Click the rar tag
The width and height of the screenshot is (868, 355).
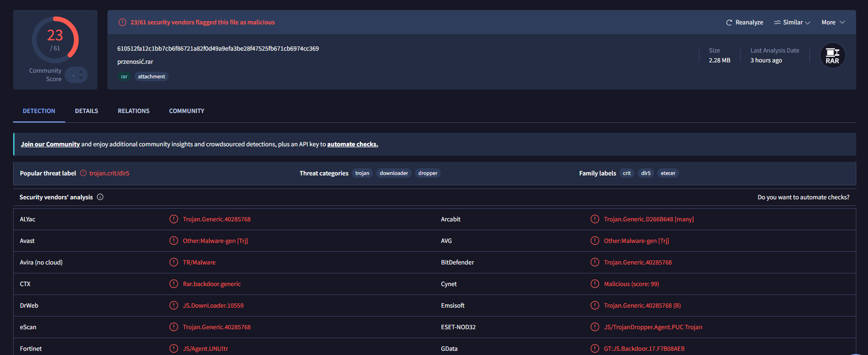pyautogui.click(x=124, y=76)
